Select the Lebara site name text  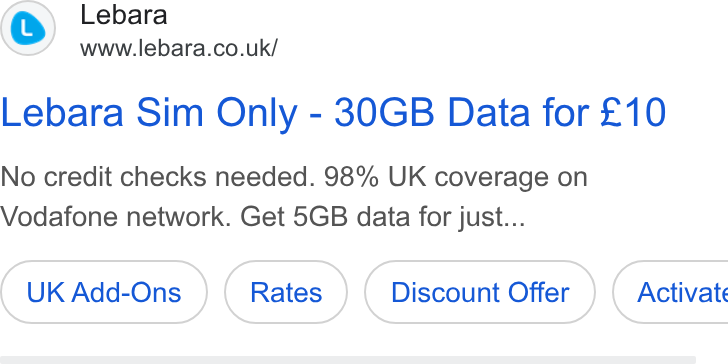pyautogui.click(x=124, y=15)
